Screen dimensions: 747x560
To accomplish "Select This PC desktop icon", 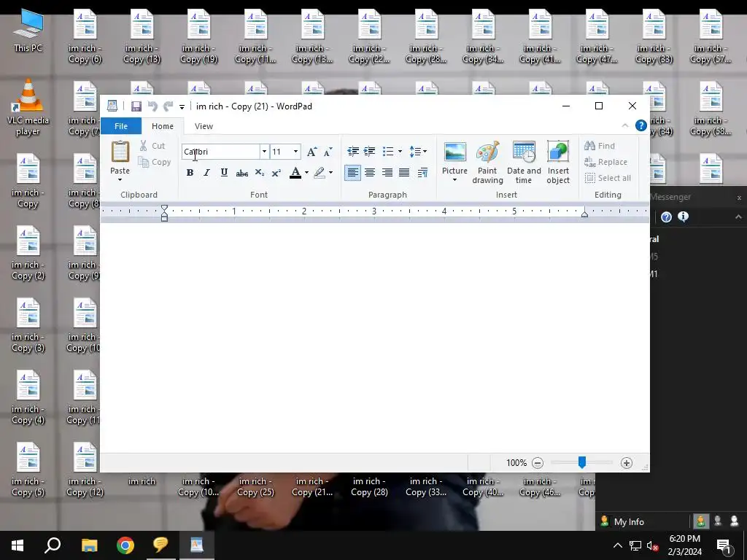I will click(28, 31).
